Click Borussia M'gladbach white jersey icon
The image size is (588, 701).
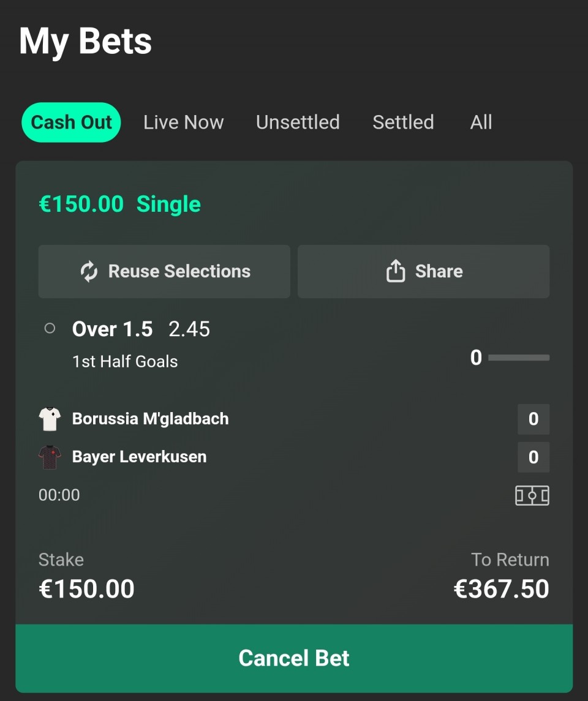click(x=50, y=419)
